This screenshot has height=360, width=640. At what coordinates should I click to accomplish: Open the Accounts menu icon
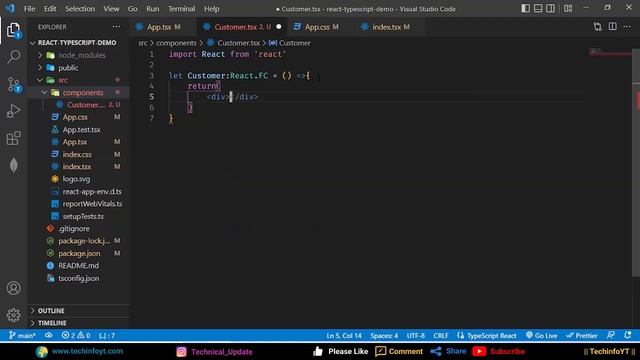13,288
